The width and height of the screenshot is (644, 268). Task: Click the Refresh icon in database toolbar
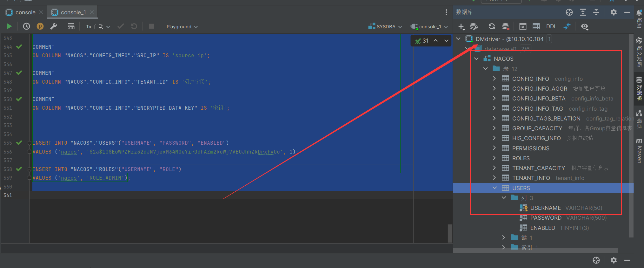[492, 26]
